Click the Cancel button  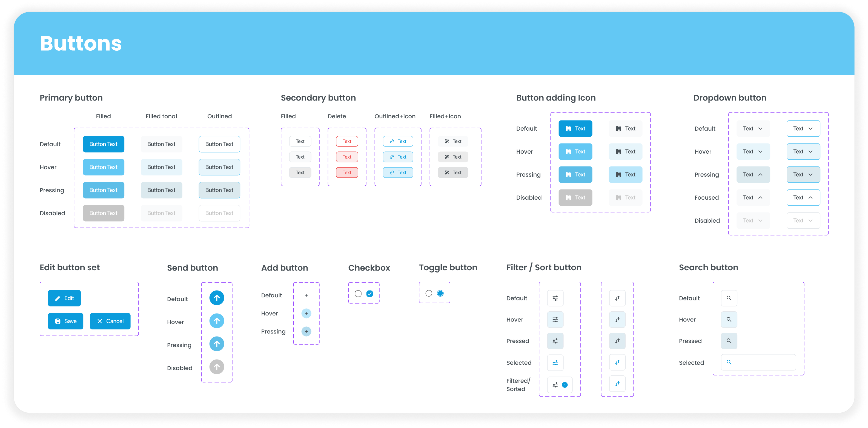[x=110, y=321]
